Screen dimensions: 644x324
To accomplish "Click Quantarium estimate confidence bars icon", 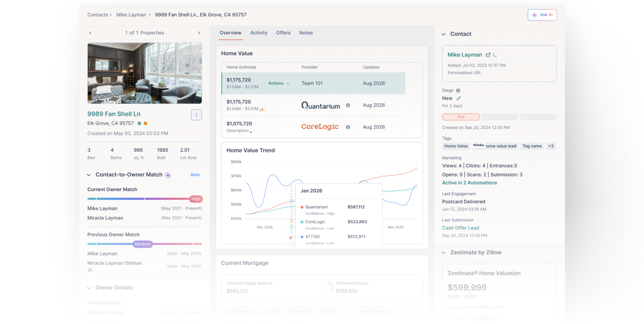I will click(x=262, y=109).
